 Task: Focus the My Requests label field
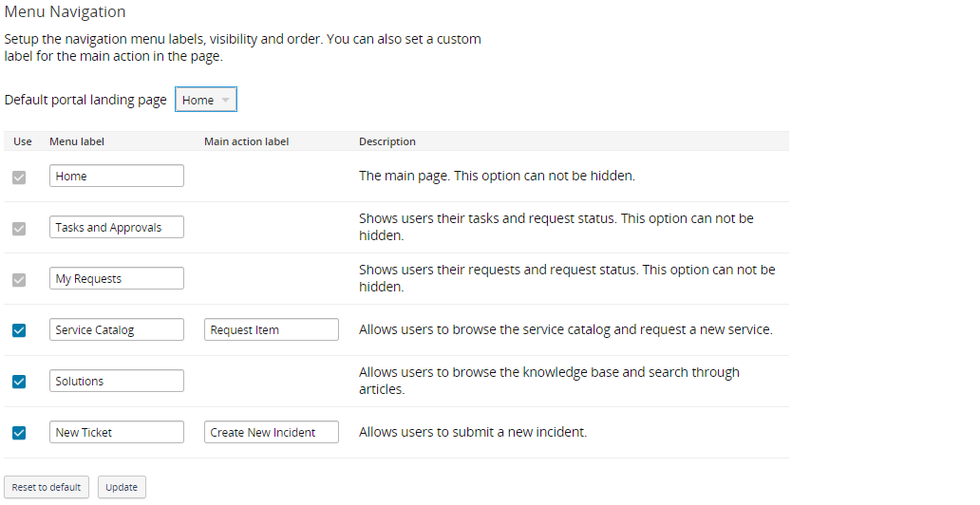point(116,279)
